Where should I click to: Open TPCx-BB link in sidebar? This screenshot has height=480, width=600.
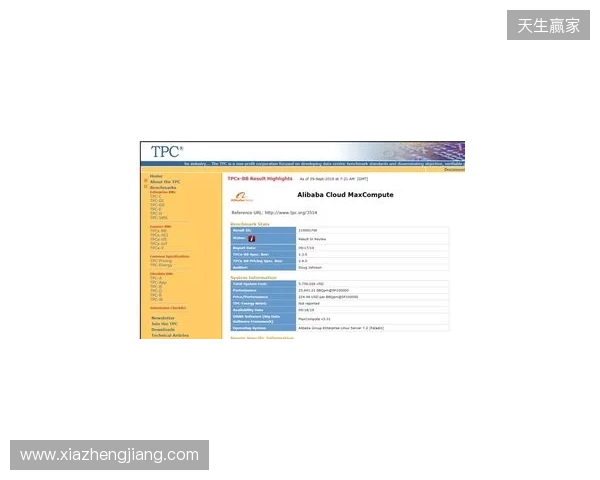tap(158, 231)
